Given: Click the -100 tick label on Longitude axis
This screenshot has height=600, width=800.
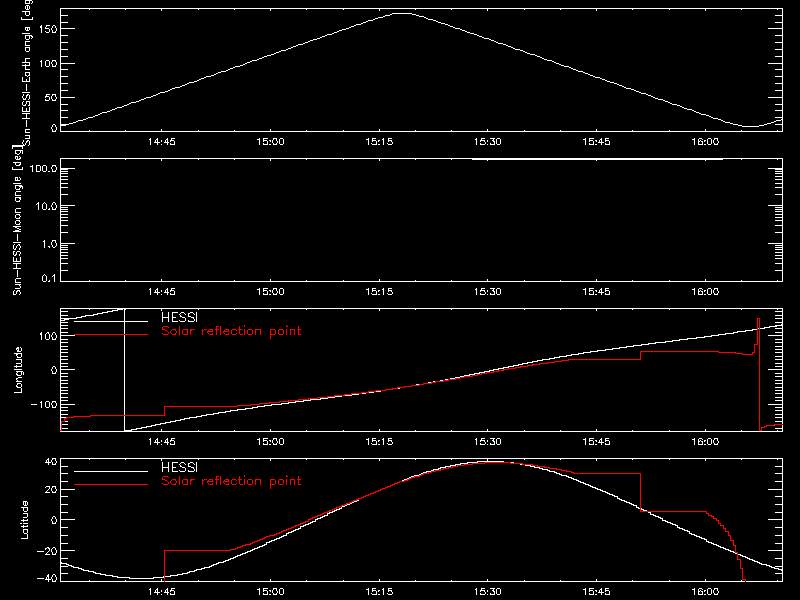Looking at the screenshot, I should click(x=44, y=404).
